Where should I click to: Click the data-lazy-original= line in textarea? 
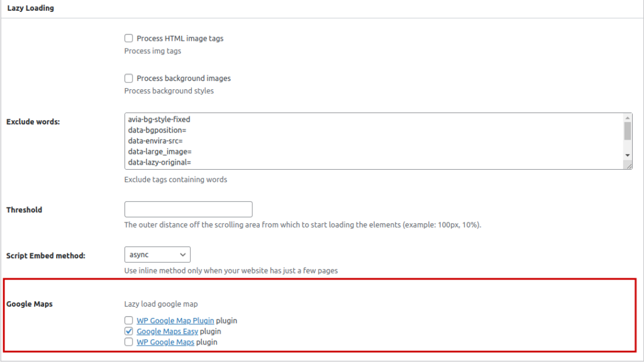pos(159,162)
